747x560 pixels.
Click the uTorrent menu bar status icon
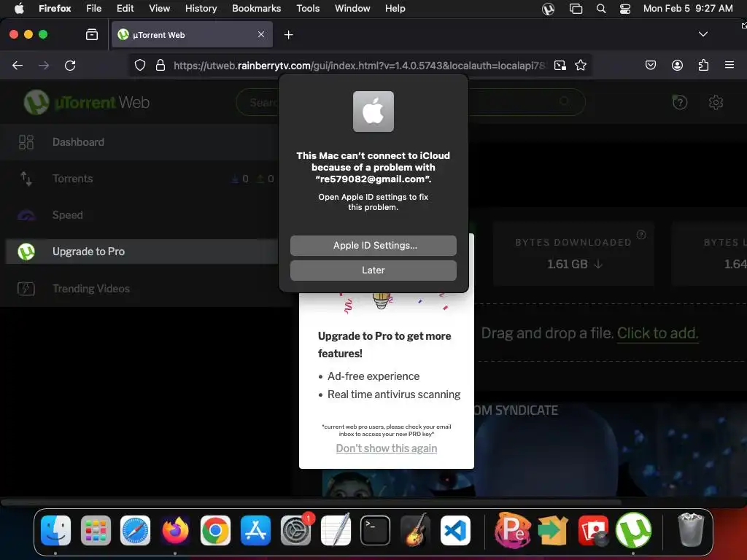point(548,9)
